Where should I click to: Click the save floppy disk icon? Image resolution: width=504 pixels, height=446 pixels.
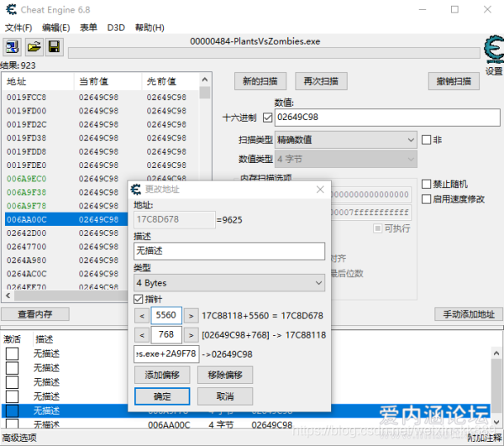click(x=54, y=47)
